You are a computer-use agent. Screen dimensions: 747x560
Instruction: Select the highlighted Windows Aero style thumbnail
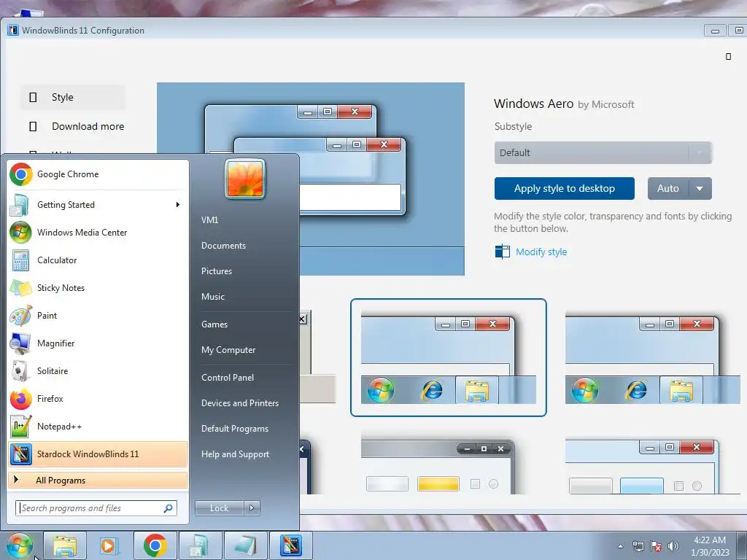(x=449, y=357)
